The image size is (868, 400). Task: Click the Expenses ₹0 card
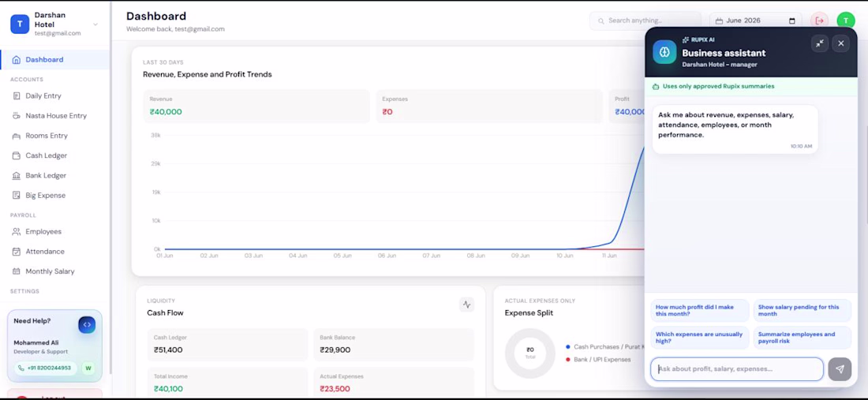(x=489, y=107)
